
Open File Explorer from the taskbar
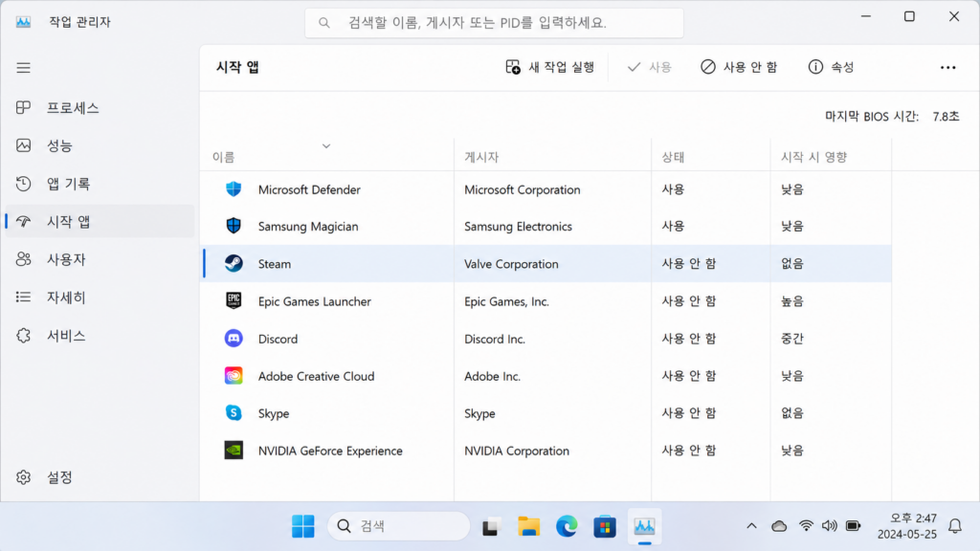pyautogui.click(x=528, y=527)
